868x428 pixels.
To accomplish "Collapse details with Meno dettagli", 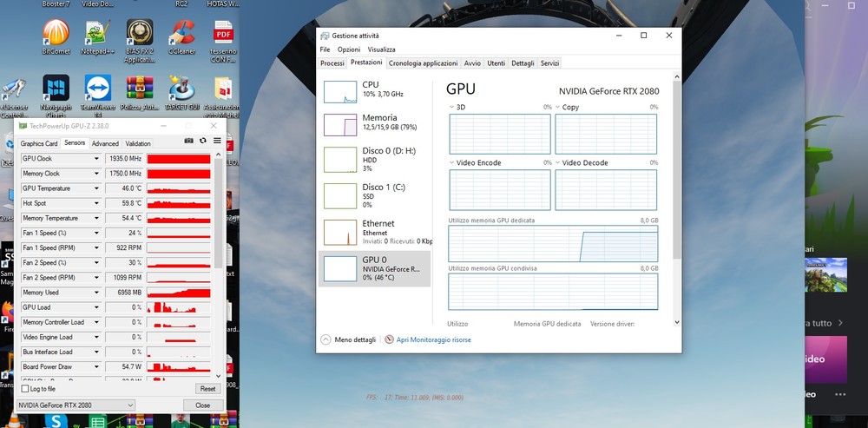I will pyautogui.click(x=349, y=339).
